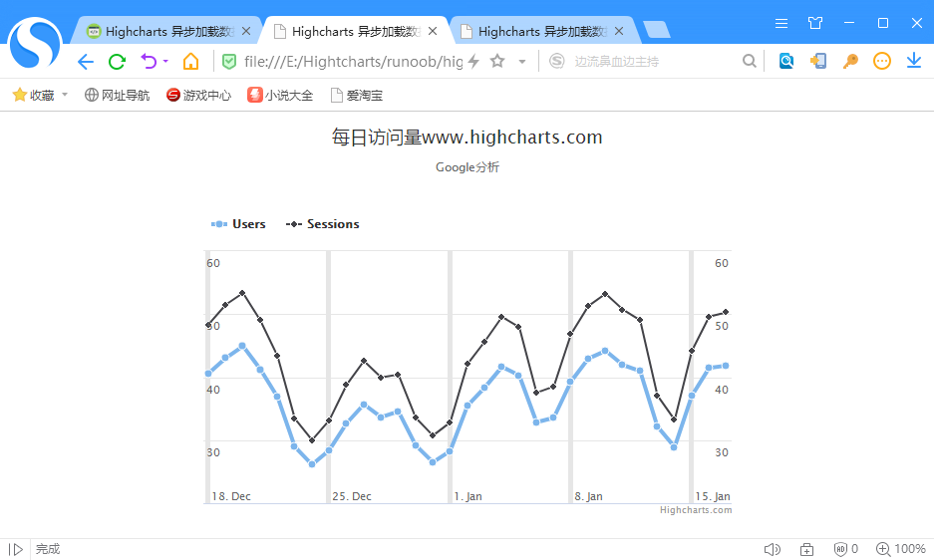Click the status bar toolbox icon

pyautogui.click(x=806, y=549)
